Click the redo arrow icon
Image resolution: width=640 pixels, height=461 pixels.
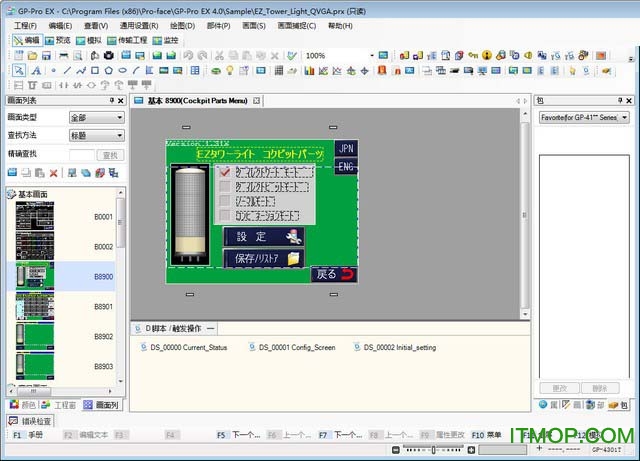202,55
